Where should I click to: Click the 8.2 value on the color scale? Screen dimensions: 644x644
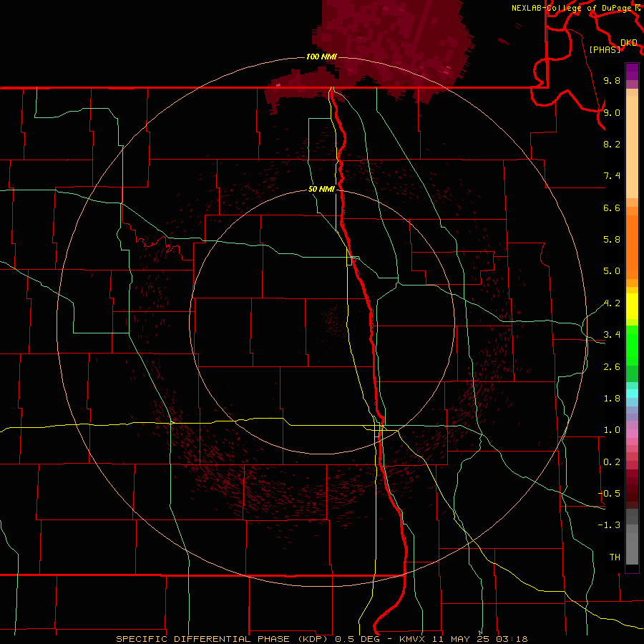tap(612, 144)
